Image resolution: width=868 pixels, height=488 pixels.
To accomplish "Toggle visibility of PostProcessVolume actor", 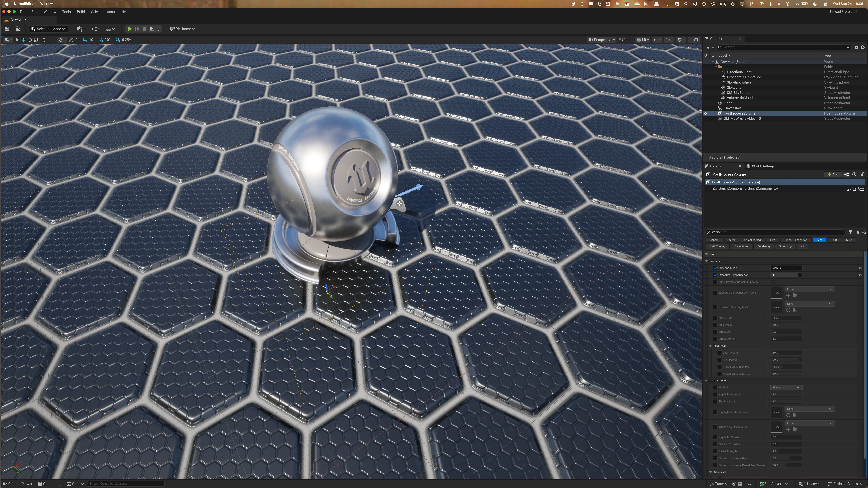I will 706,113.
